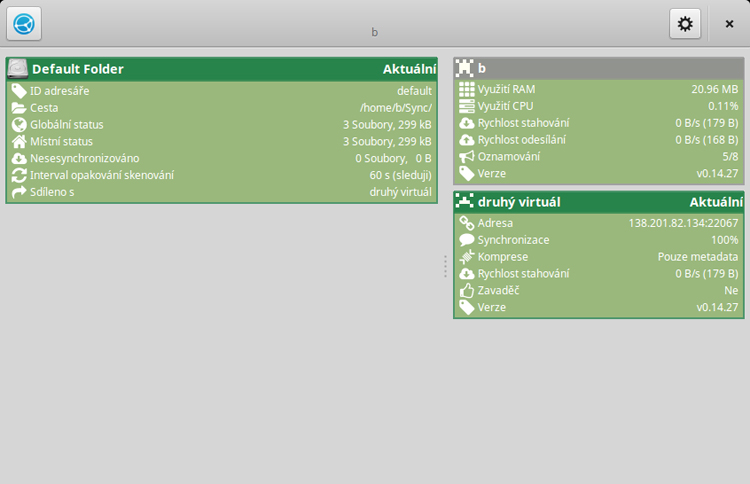The image size is (750, 484).
Task: Collapse the druhý virtuál device header
Action: pyautogui.click(x=598, y=202)
